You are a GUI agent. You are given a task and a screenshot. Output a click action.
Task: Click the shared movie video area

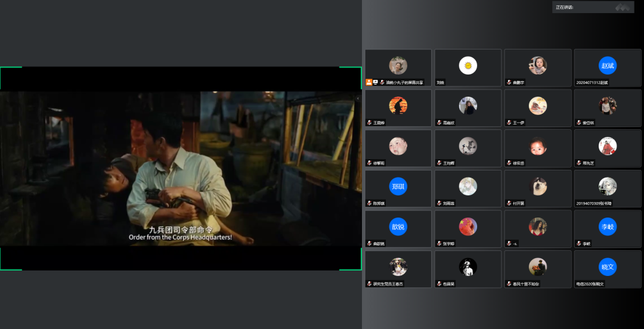point(181,168)
